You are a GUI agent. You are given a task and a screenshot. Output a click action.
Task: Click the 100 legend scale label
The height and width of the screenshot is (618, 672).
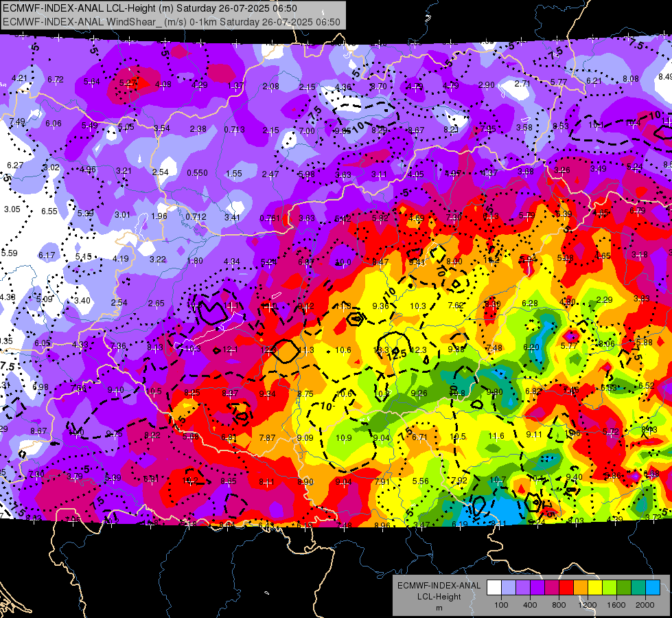point(501,605)
